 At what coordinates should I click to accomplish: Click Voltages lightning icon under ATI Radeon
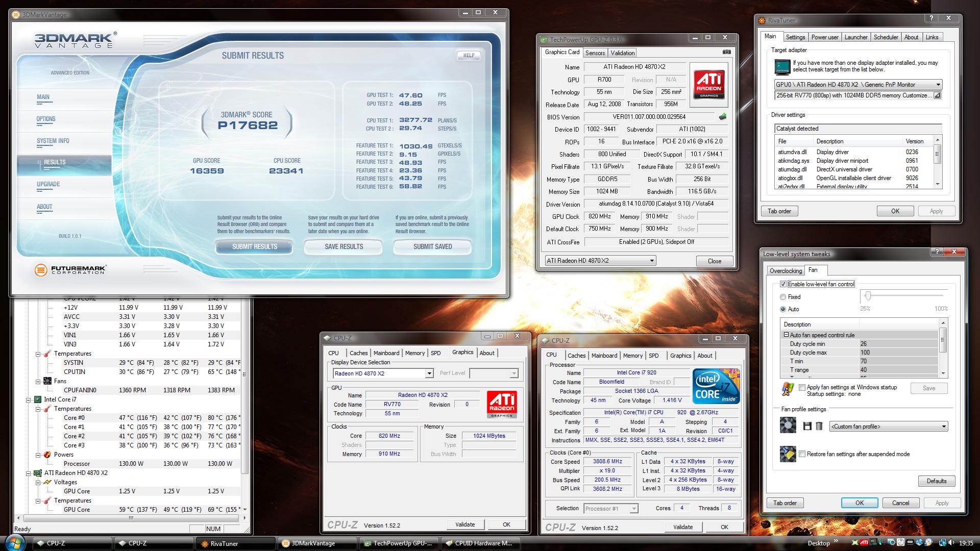47,482
